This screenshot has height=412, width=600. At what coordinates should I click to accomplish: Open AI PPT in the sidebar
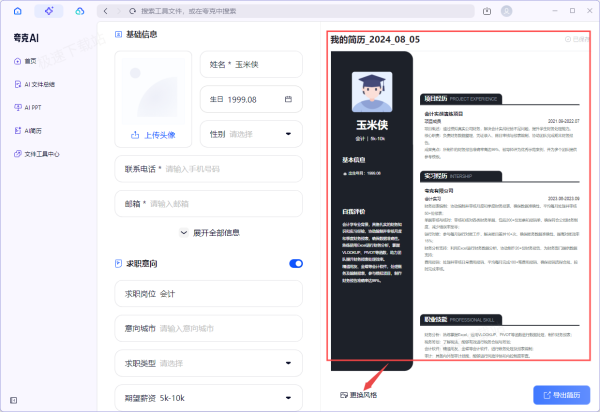click(28, 107)
